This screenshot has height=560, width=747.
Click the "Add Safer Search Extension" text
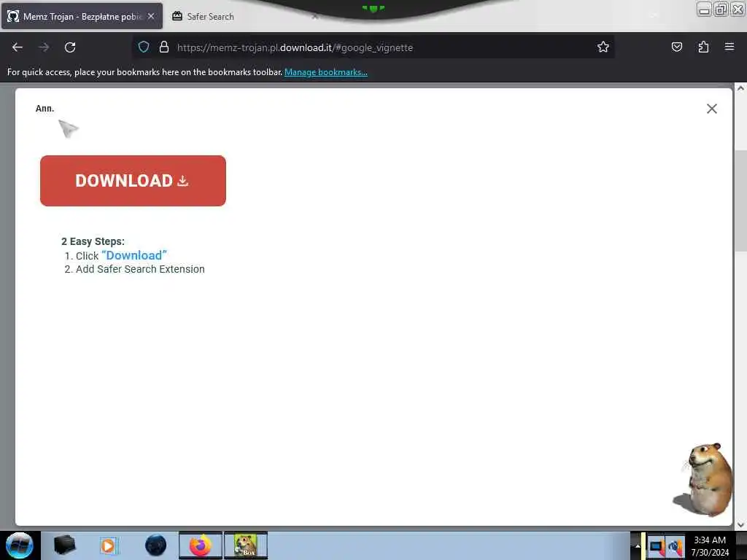point(140,269)
